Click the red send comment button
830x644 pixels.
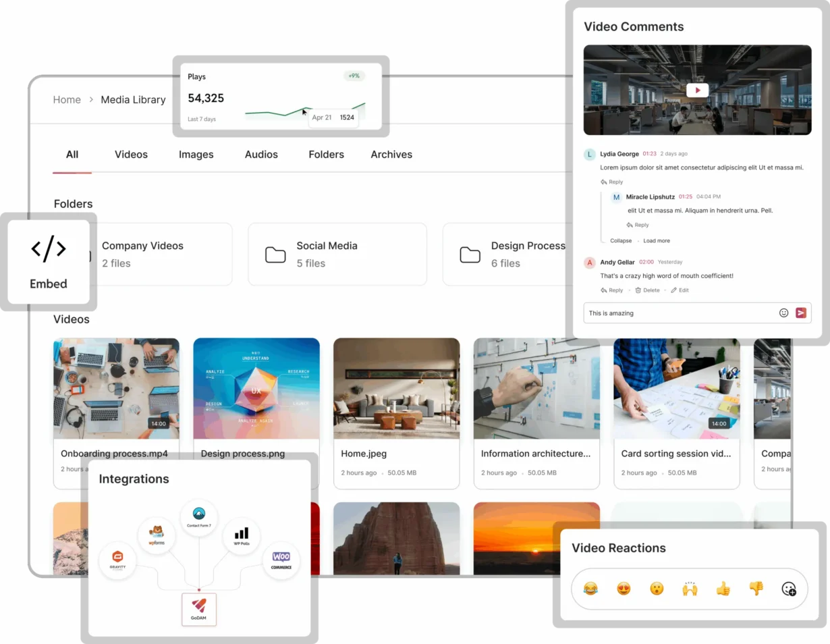click(x=800, y=313)
